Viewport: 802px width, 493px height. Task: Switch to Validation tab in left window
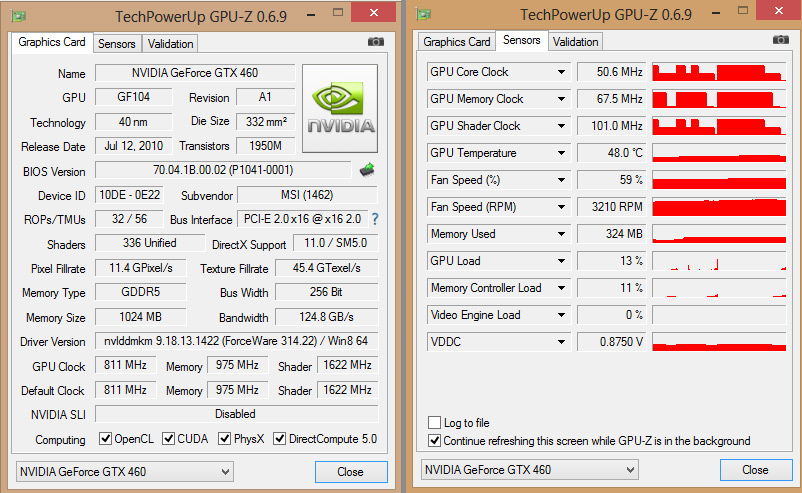point(170,44)
